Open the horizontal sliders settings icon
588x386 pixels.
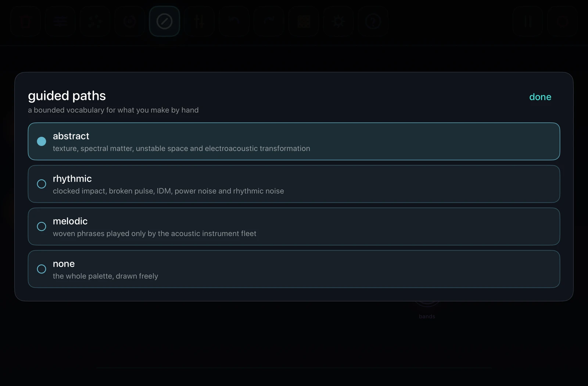point(60,21)
